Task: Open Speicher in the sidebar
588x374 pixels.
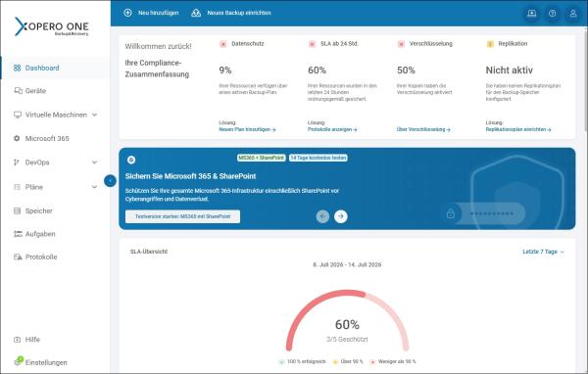Action: click(56, 210)
